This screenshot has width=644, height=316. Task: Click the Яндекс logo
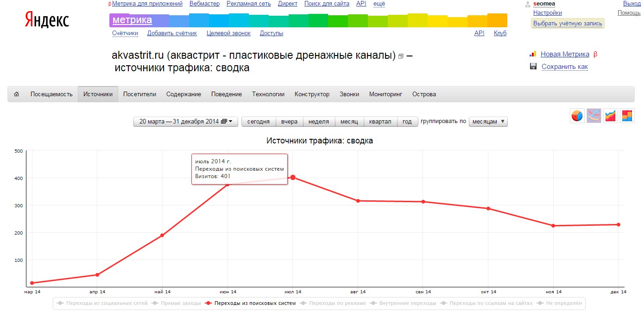pos(47,20)
